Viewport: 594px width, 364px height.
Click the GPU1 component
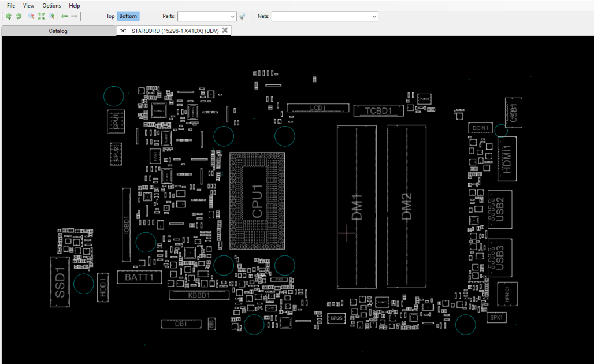click(116, 121)
